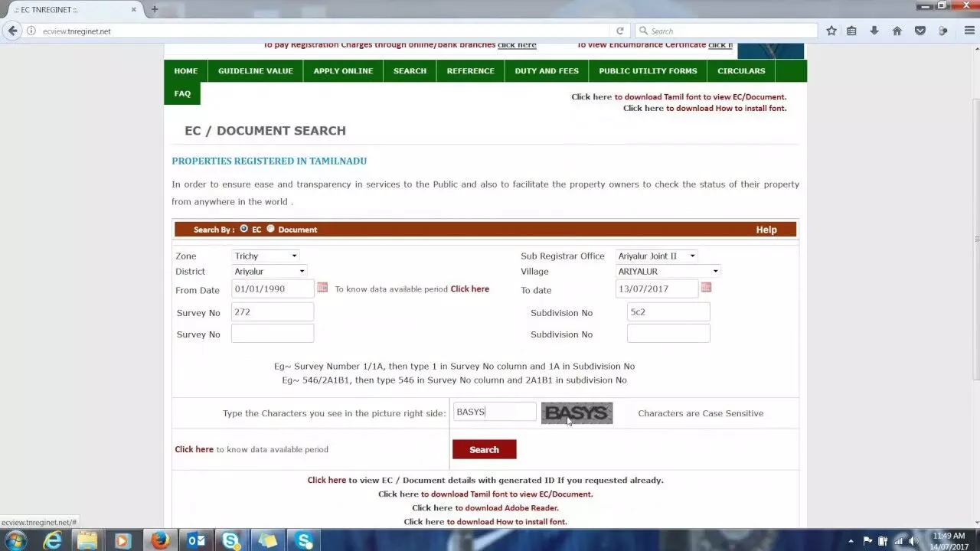Open the HOME menu item
Viewport: 980px width, 551px height.
[x=186, y=71]
